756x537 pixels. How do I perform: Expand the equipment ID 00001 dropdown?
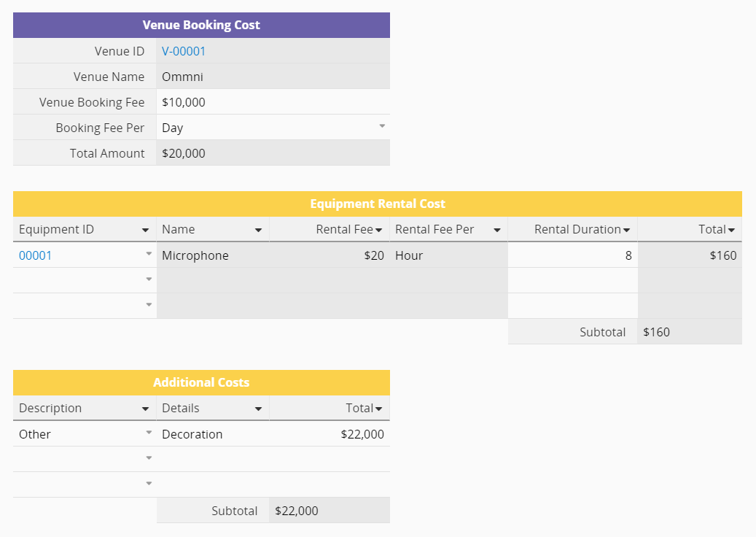(x=149, y=254)
